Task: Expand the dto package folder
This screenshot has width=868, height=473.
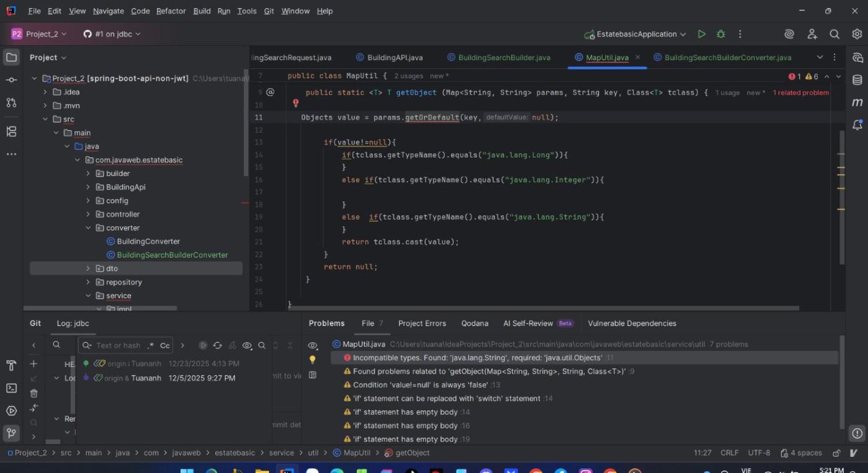Action: (88, 268)
